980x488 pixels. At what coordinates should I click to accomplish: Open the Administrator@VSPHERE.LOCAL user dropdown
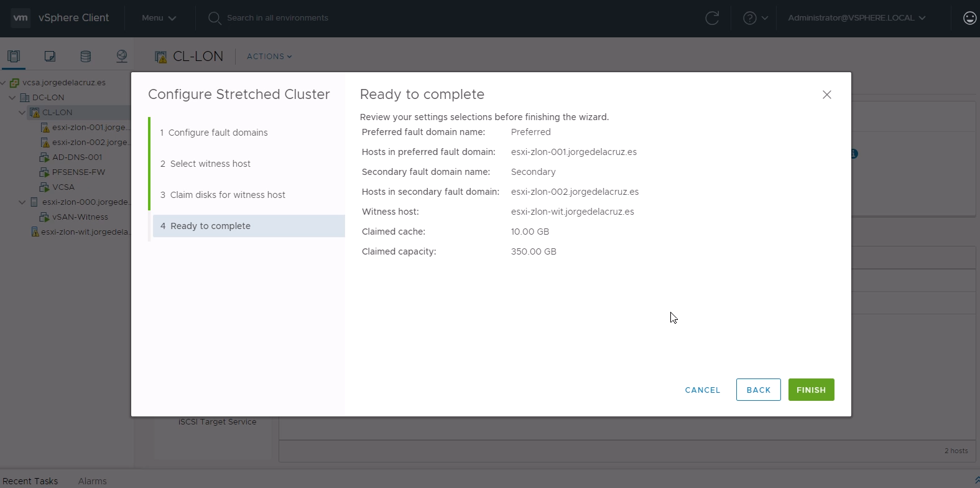(857, 18)
